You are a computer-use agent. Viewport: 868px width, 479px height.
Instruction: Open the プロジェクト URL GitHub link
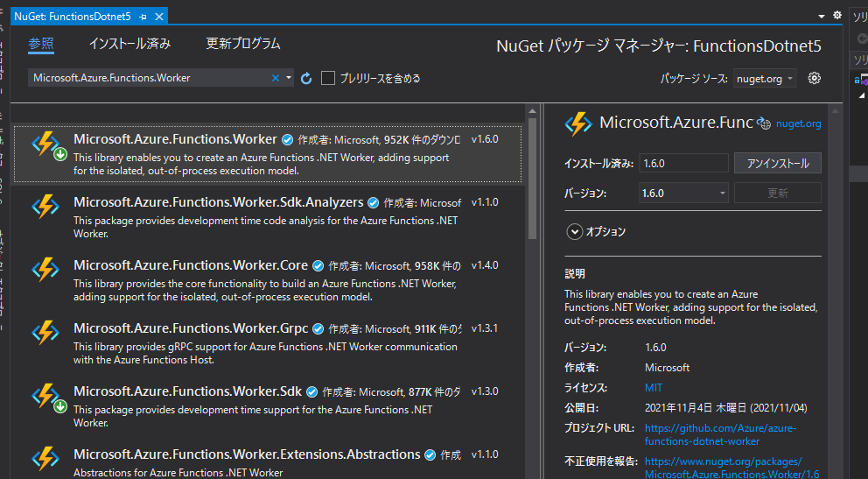(720, 434)
